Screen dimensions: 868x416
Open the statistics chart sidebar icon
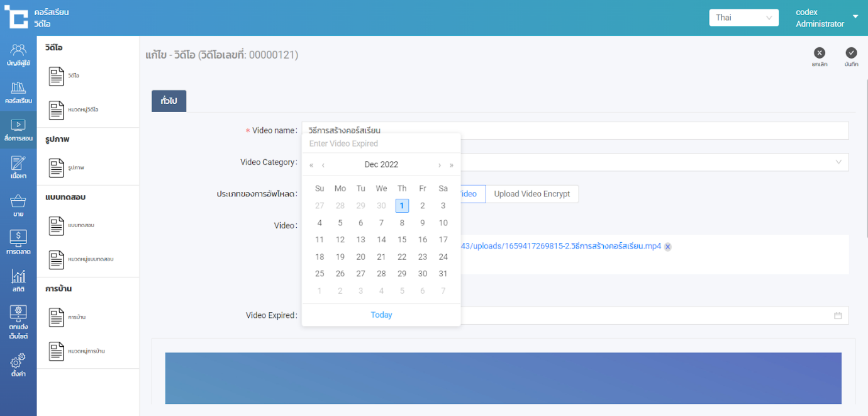[18, 280]
